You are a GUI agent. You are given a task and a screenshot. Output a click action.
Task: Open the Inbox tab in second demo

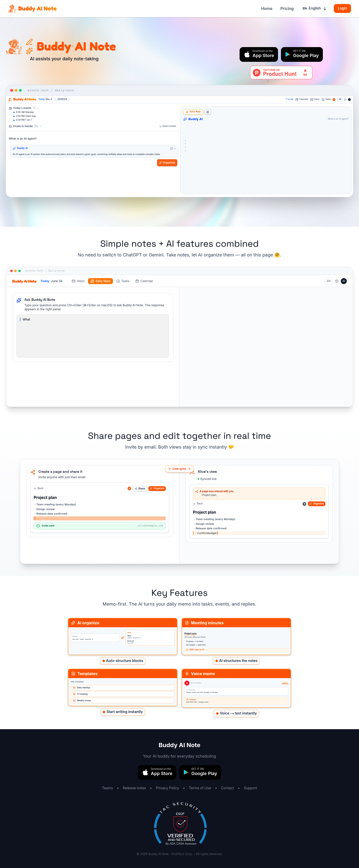(78, 281)
